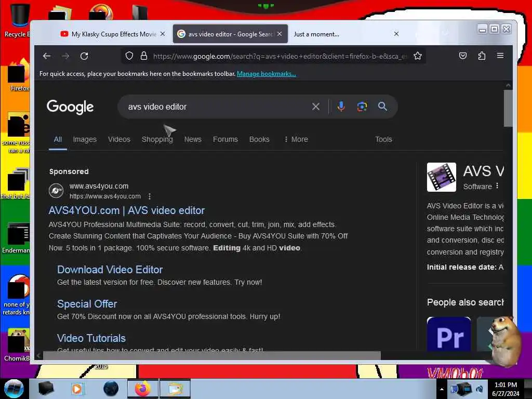Open the taskbar file explorer folder icon

coord(175,389)
